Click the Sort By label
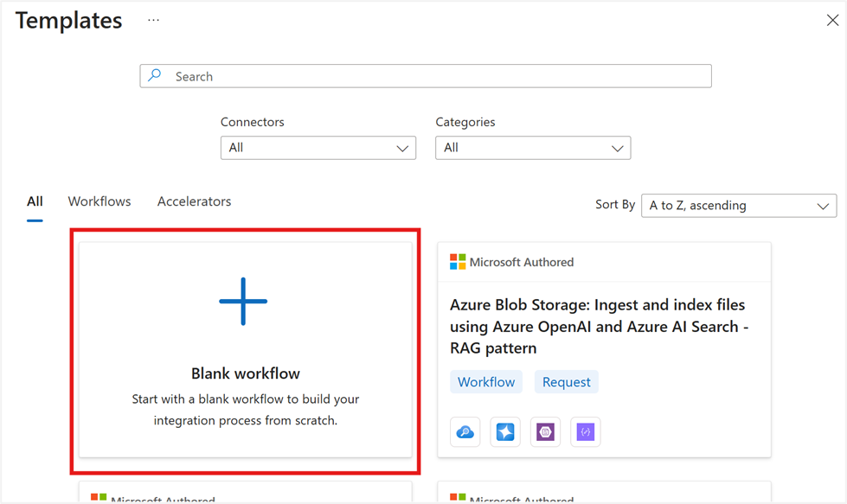This screenshot has width=847, height=504. [615, 205]
